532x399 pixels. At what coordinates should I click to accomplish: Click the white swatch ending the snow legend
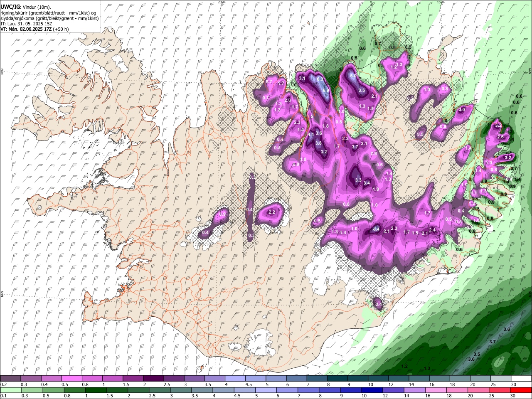[521, 379]
